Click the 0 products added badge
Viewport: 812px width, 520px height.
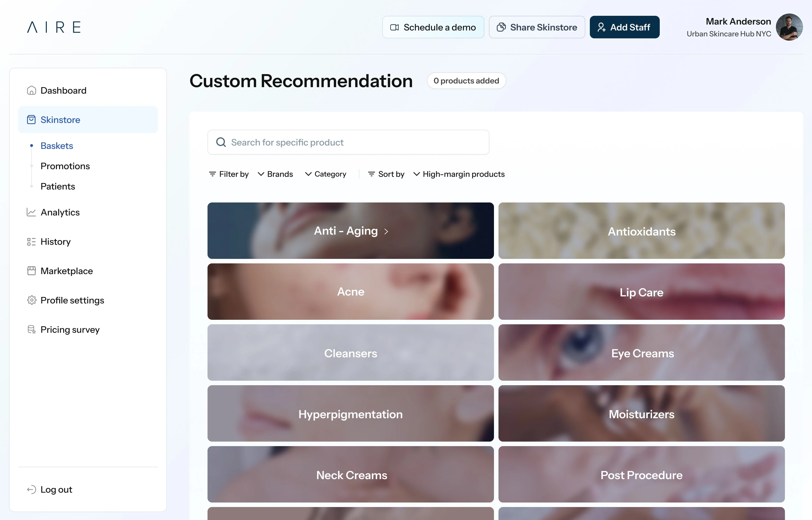[466, 81]
